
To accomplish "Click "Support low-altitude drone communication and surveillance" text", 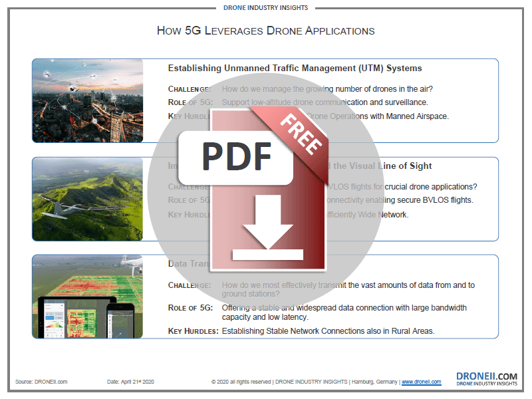I will pos(324,102).
